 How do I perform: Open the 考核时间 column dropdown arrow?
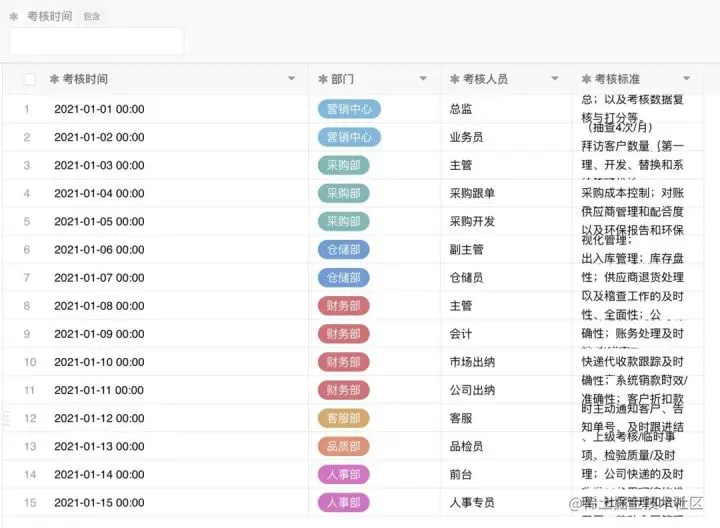[291, 79]
